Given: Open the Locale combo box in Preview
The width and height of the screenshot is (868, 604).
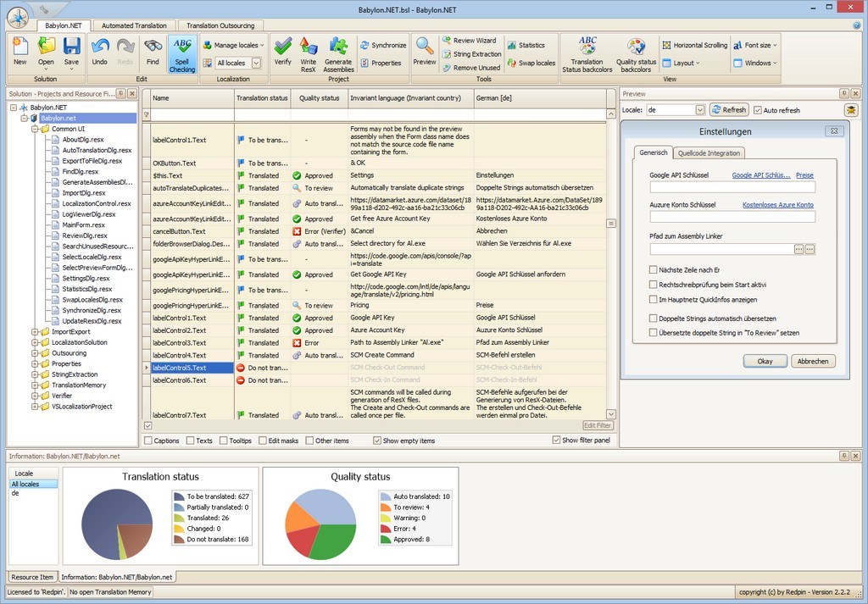Looking at the screenshot, I should click(675, 110).
